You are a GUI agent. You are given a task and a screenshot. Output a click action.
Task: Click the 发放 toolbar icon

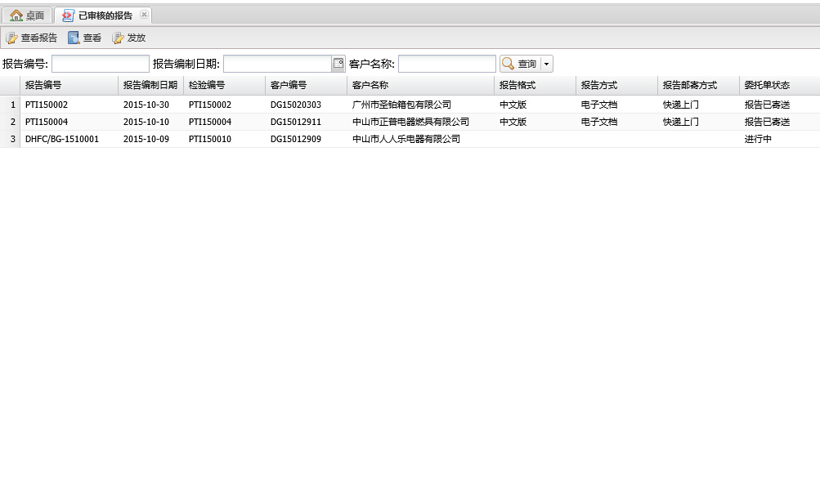118,38
